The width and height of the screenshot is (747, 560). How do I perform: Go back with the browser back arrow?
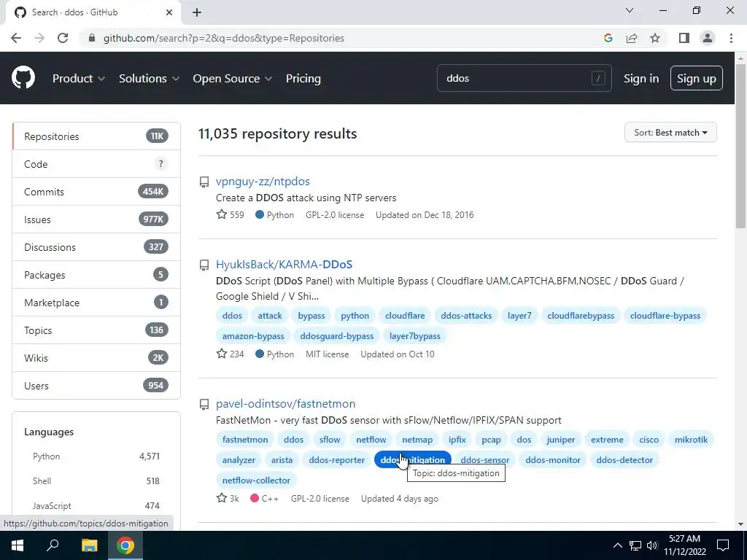pos(16,38)
